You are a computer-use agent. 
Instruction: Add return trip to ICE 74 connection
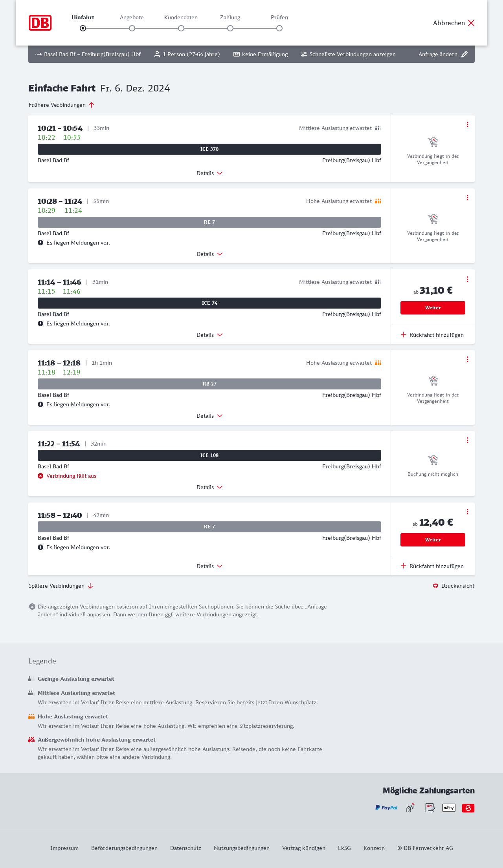point(432,335)
